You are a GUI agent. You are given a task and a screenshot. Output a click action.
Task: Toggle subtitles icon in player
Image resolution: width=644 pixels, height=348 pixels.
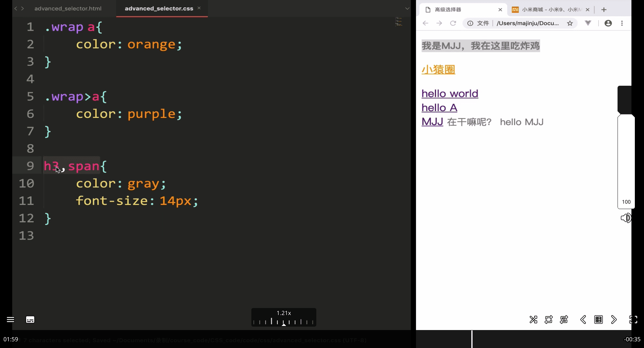[30, 320]
